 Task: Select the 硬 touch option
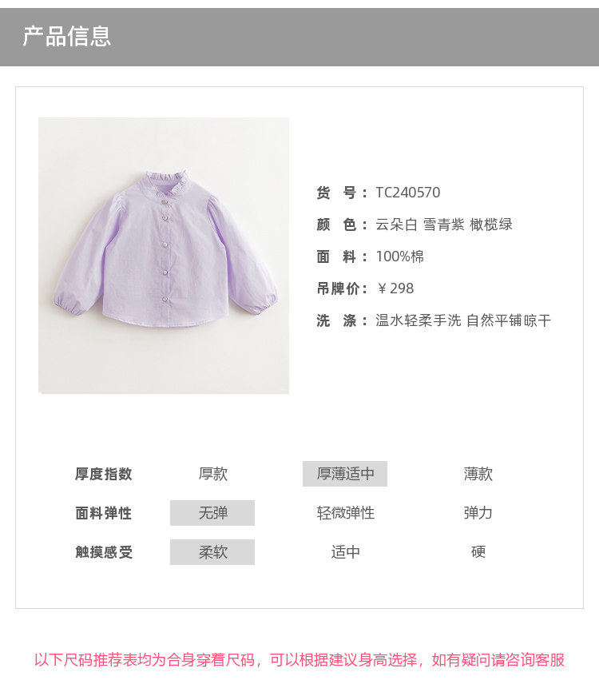click(478, 552)
